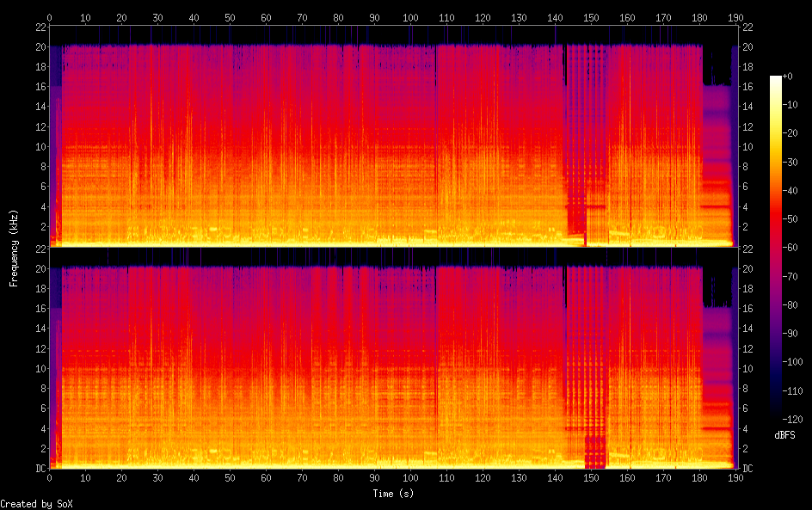
Task: Click the 22 label at top-left of upper channel
Action: [x=39, y=27]
